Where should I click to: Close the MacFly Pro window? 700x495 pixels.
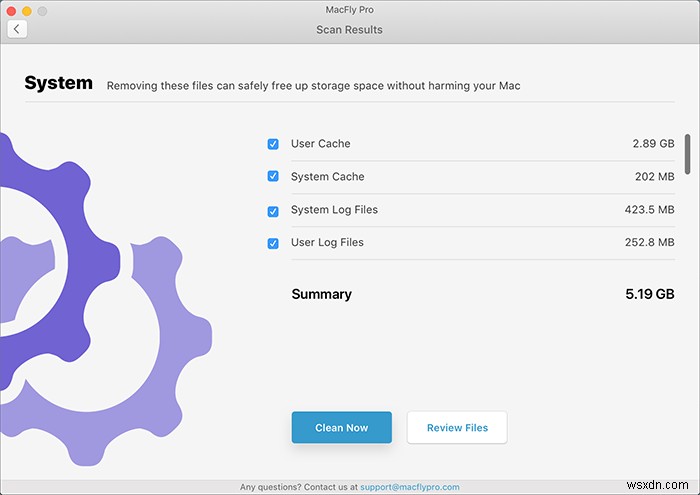coord(10,10)
